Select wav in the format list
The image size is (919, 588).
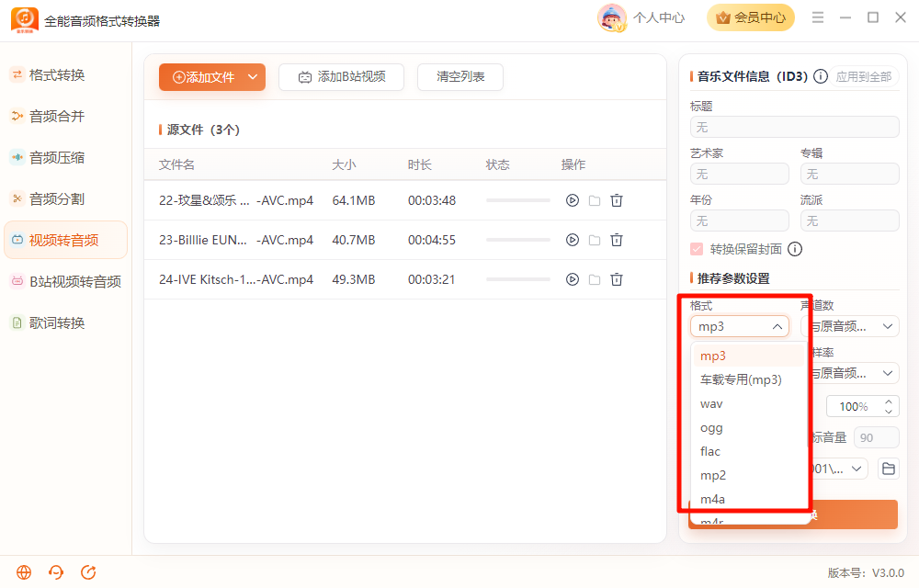point(748,403)
